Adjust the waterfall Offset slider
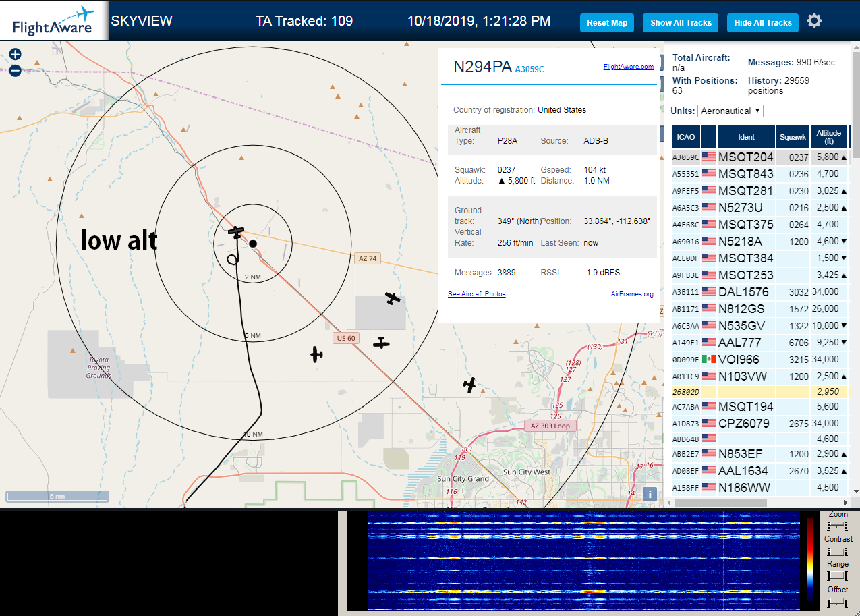Image resolution: width=860 pixels, height=616 pixels. pos(837,602)
